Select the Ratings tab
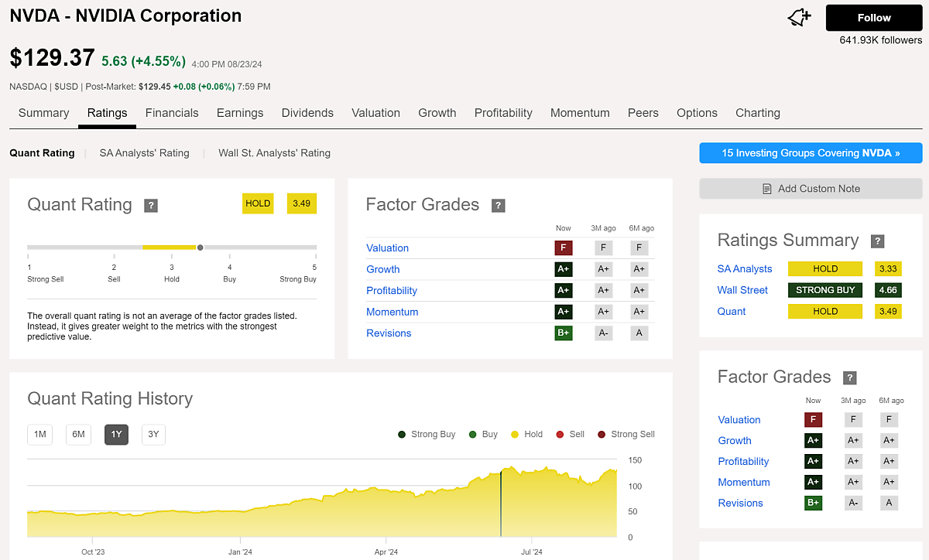The image size is (929, 560). click(x=107, y=113)
